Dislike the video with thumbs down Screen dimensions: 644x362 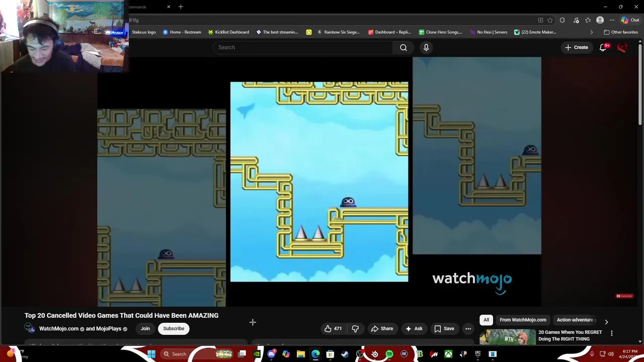(x=355, y=328)
